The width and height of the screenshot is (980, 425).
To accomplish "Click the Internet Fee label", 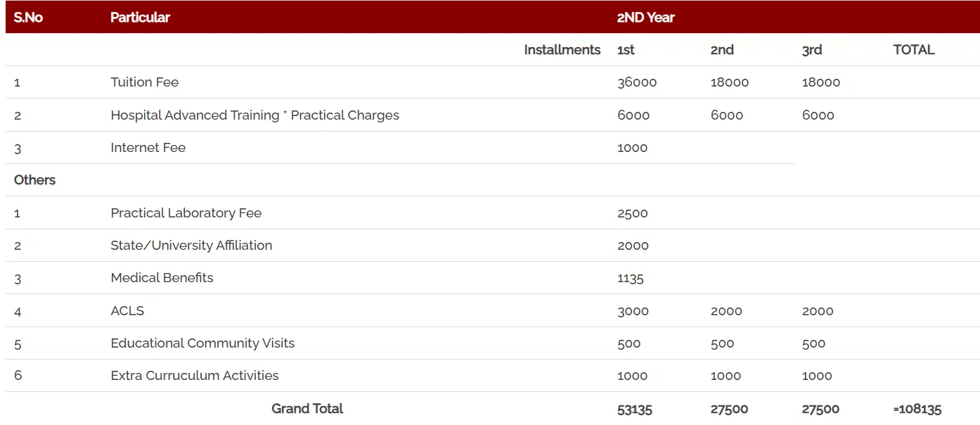I will tap(148, 148).
